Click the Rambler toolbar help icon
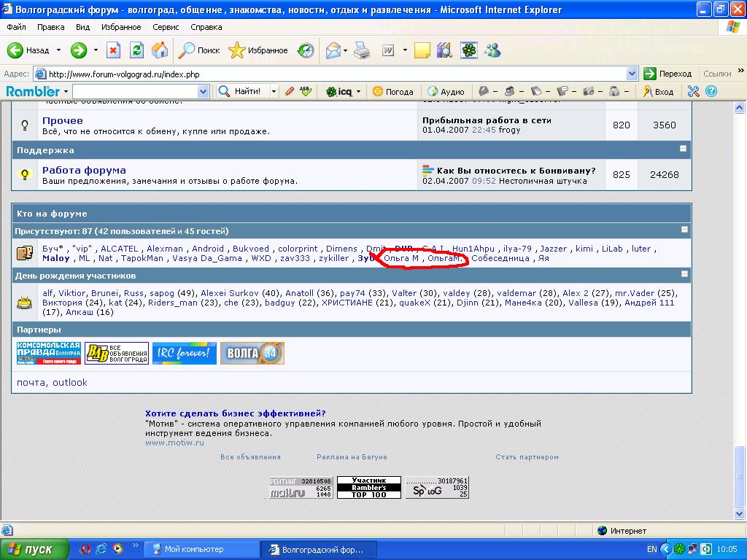The image size is (747, 560). tap(711, 91)
